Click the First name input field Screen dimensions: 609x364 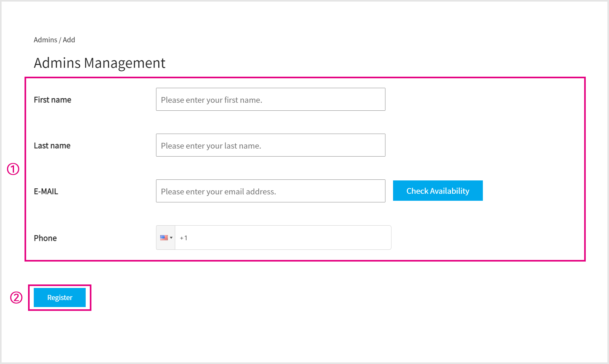(x=270, y=100)
